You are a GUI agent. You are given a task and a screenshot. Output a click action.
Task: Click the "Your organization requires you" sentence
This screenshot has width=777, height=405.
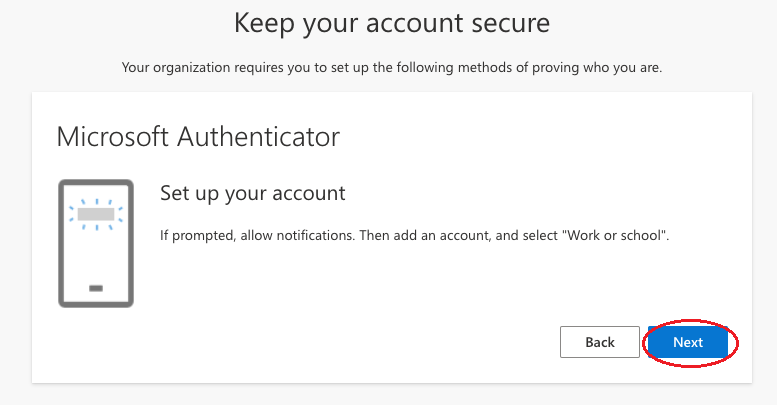pyautogui.click(x=392, y=67)
